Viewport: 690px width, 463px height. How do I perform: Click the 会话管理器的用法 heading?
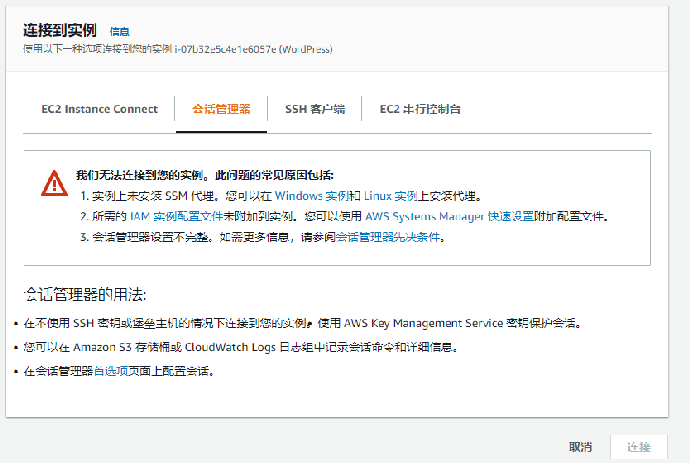[85, 295]
